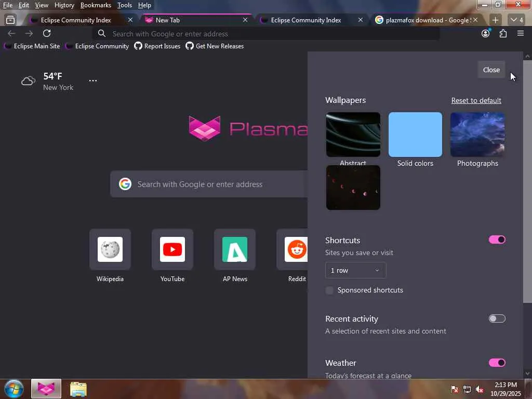
Task: Select the Abstract wallpaper category
Action: [353, 135]
